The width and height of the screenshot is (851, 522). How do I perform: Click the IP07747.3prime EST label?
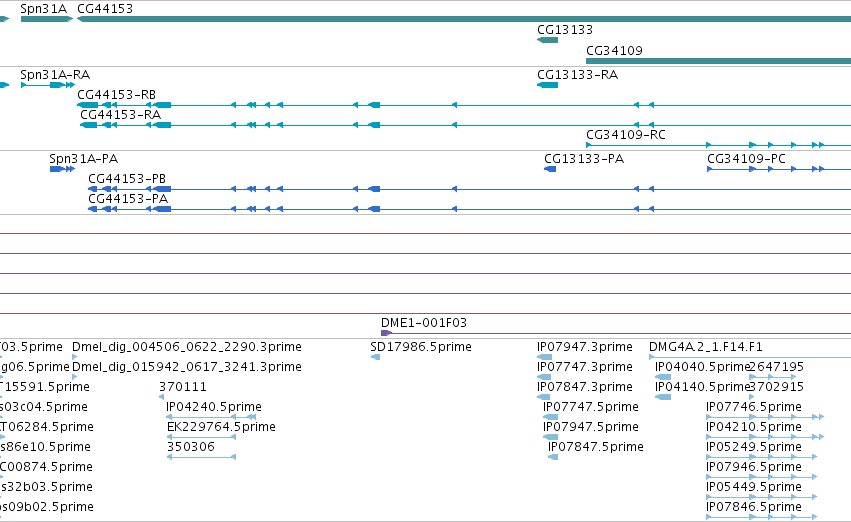[585, 367]
